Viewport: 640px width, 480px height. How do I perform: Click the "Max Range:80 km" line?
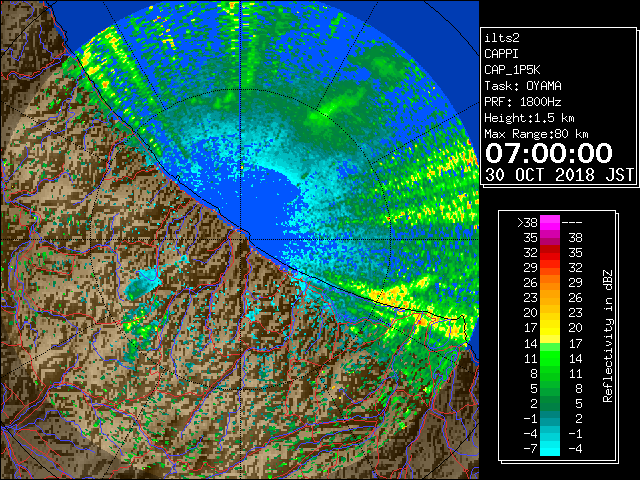536,134
